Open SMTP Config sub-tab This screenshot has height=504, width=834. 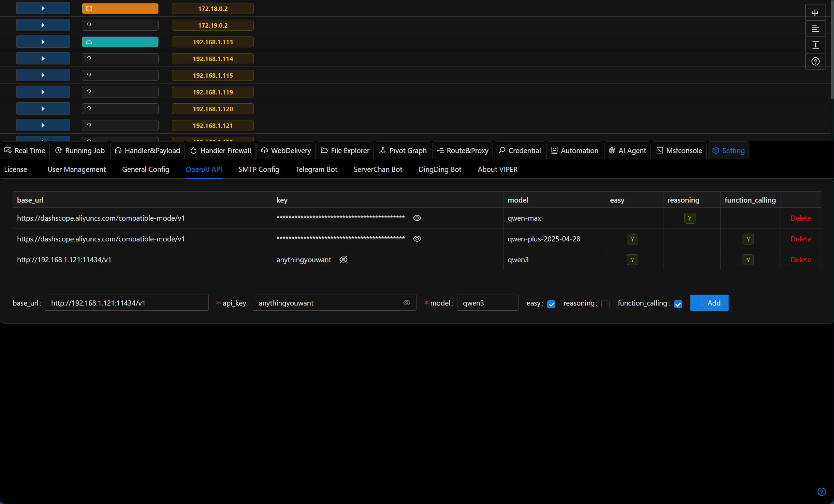[x=259, y=169]
